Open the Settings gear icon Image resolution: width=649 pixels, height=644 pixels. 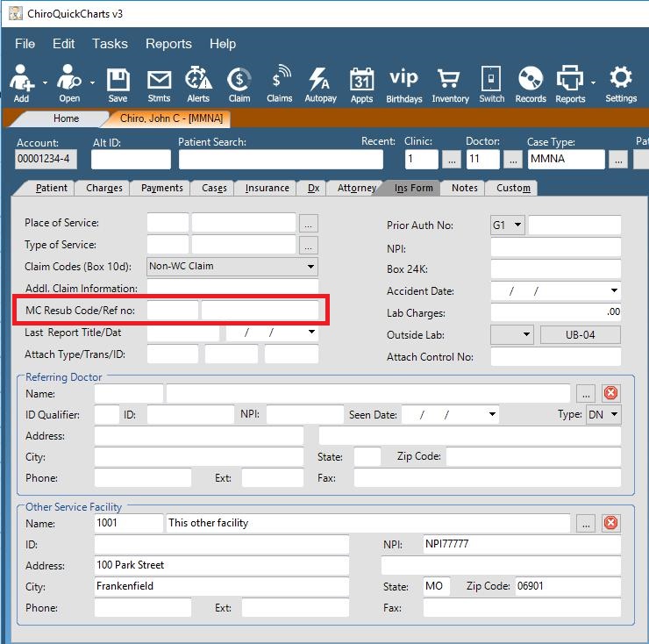click(620, 84)
